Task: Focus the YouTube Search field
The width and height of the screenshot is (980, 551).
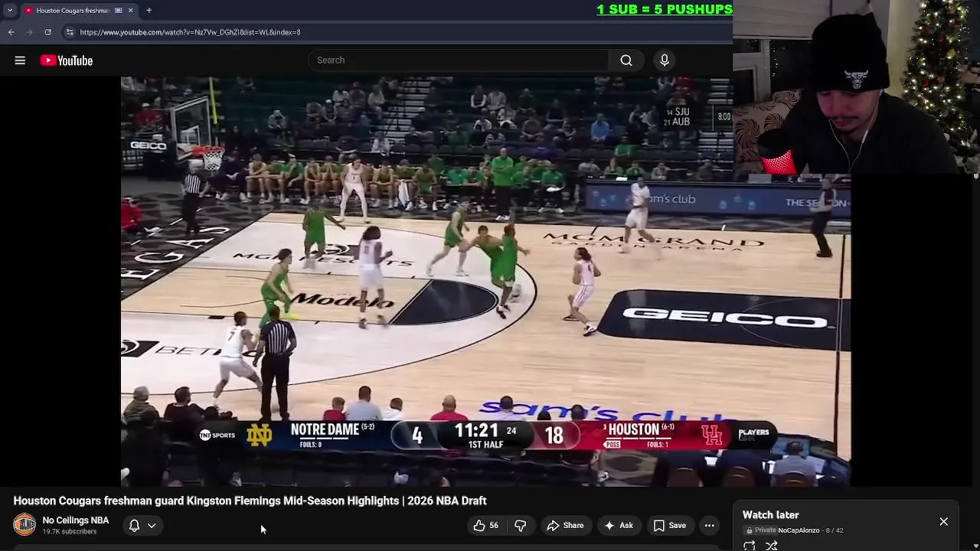Action: tap(458, 60)
